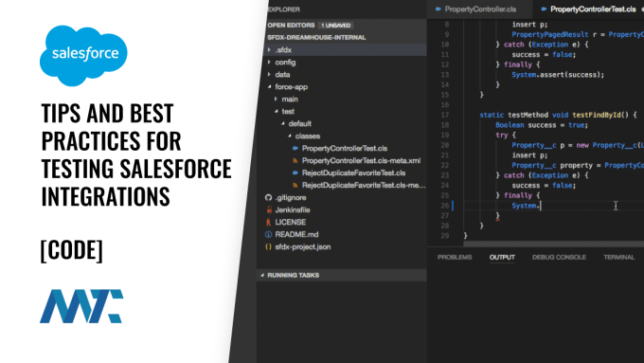The image size is (644, 363).
Task: Click line number 17 in the gutter
Action: (x=445, y=115)
